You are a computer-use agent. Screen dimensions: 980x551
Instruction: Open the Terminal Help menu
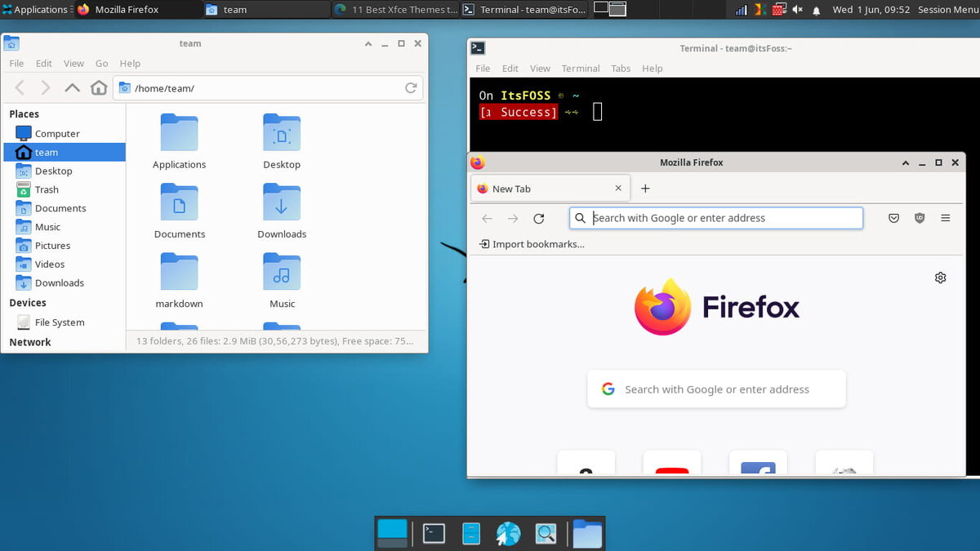click(652, 69)
